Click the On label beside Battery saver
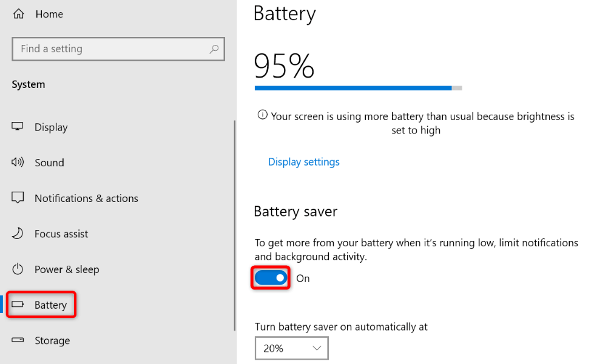This screenshot has width=594, height=364. tap(302, 278)
